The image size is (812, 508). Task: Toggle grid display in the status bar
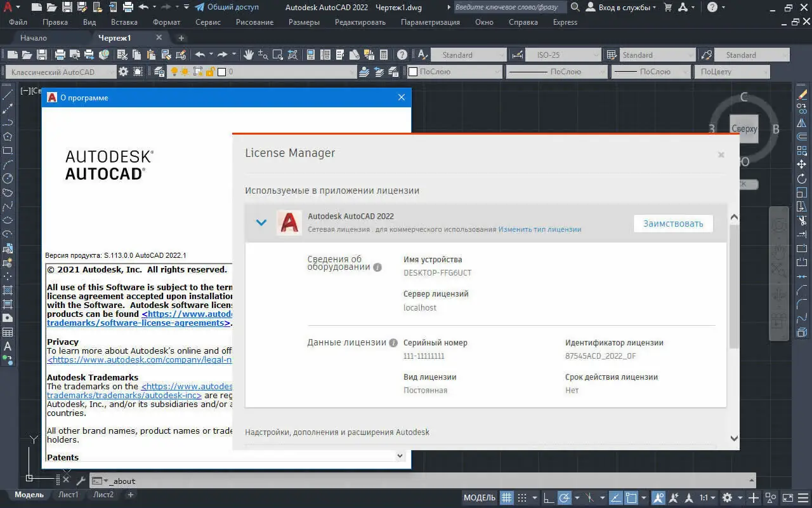(507, 498)
